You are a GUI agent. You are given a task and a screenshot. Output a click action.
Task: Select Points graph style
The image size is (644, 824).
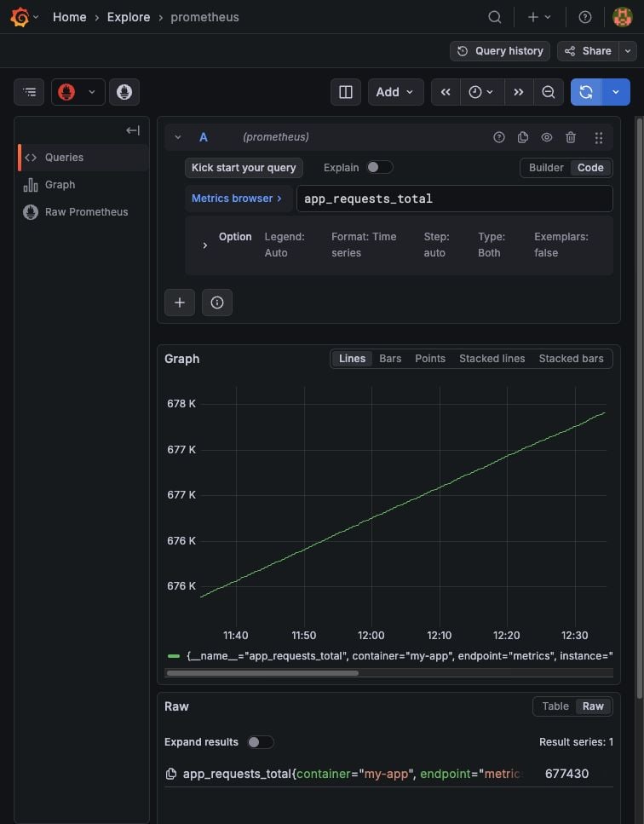(x=430, y=359)
